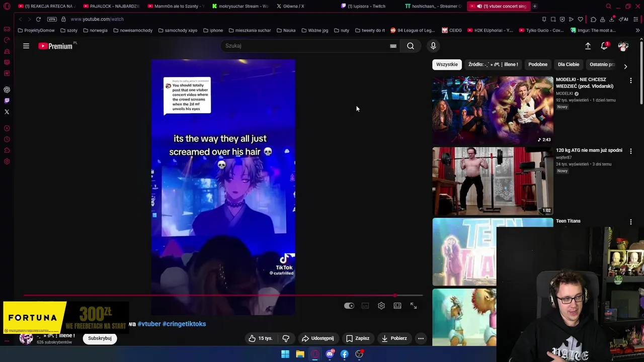
Task: Click the search magnifier button
Action: point(411,46)
